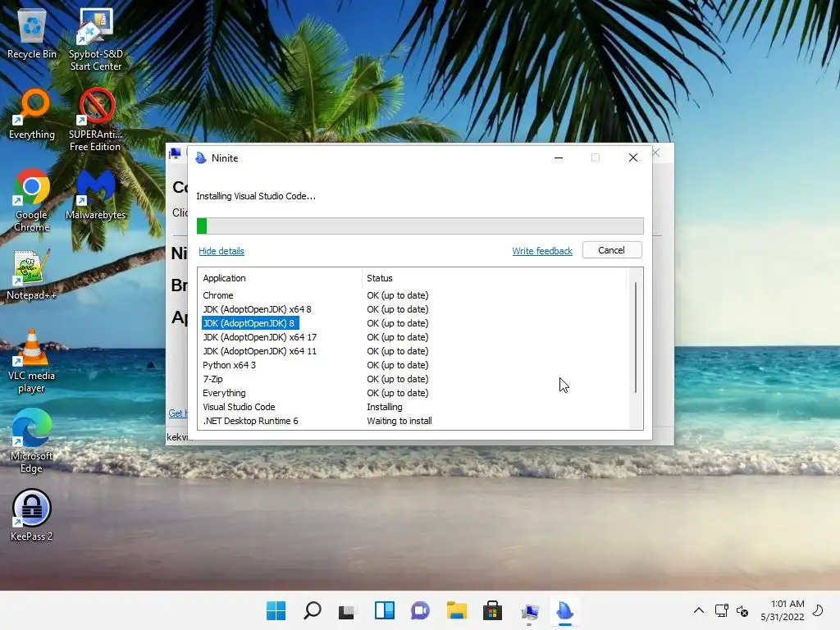Click the Waiting to install status
840x630 pixels.
[x=399, y=421]
